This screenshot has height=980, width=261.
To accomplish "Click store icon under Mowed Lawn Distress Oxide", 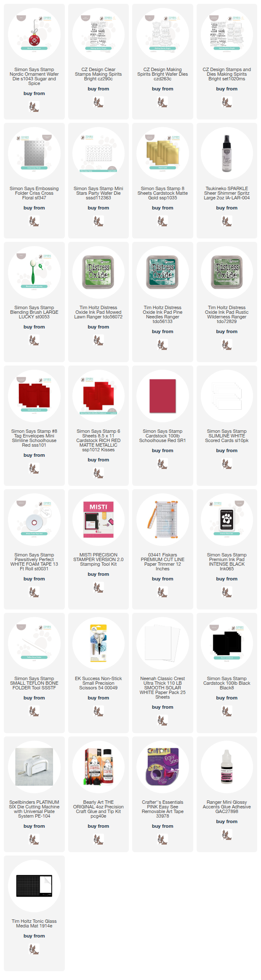I will click(98, 340).
